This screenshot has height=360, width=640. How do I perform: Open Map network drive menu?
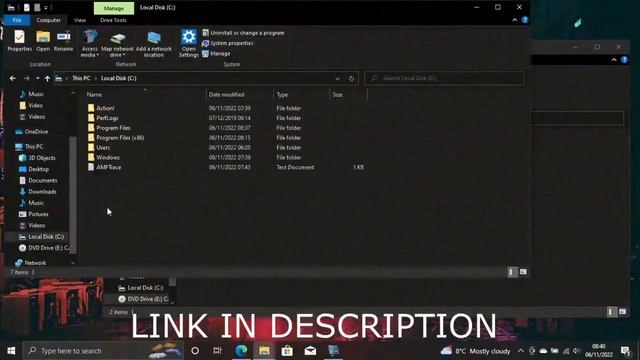[117, 44]
